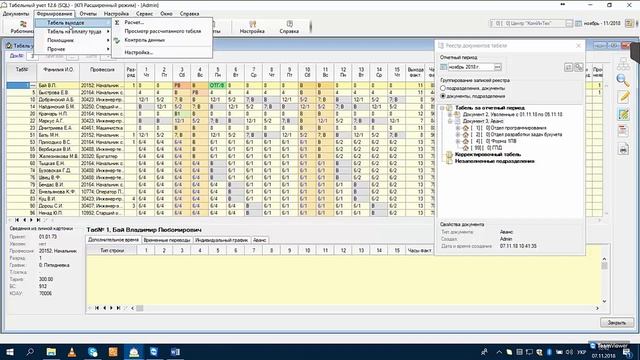This screenshot has width=640, height=360.
Task: Switch to Временные переводы tab
Action: 167,240
